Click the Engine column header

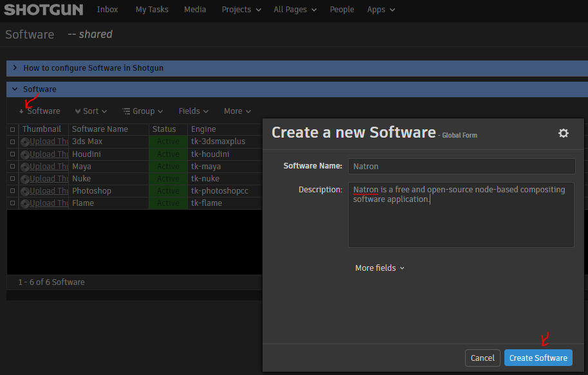click(225, 129)
